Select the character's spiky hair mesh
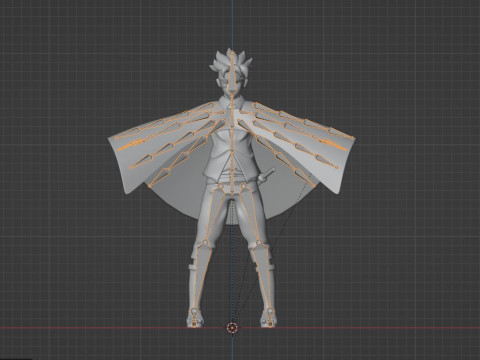The image size is (480, 360). point(231,62)
